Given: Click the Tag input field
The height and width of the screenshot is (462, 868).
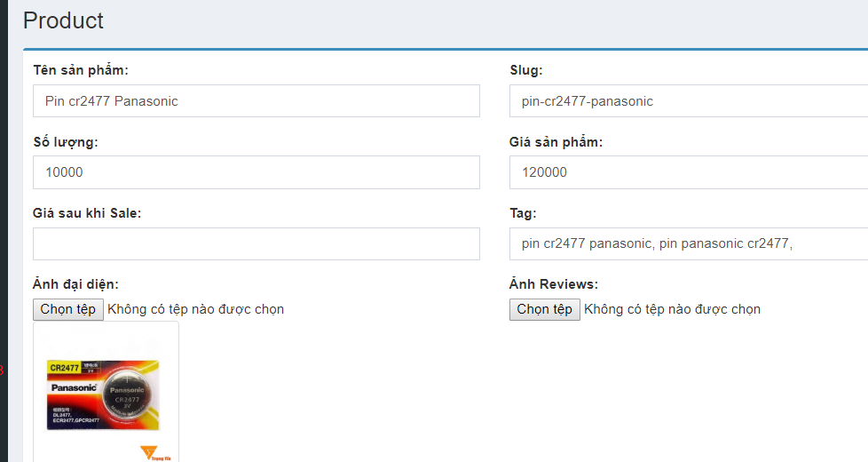Looking at the screenshot, I should [x=689, y=243].
